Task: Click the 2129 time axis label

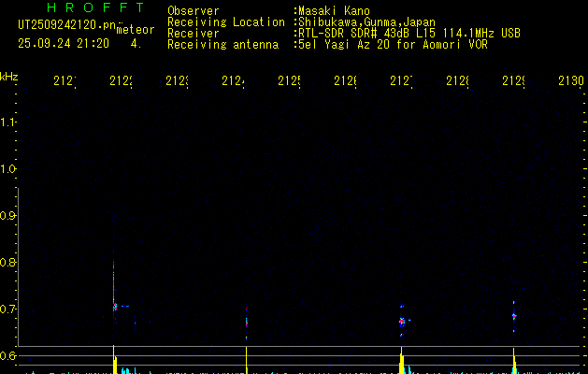Action: click(513, 80)
